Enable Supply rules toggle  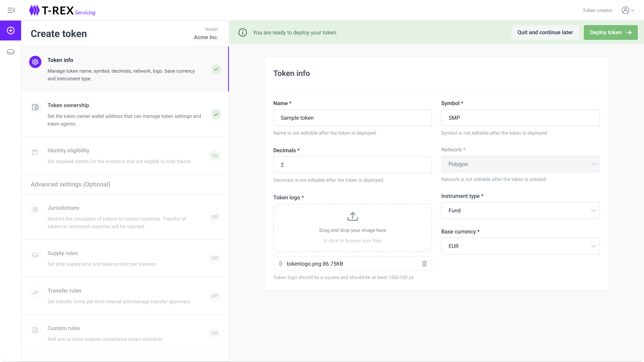point(214,258)
